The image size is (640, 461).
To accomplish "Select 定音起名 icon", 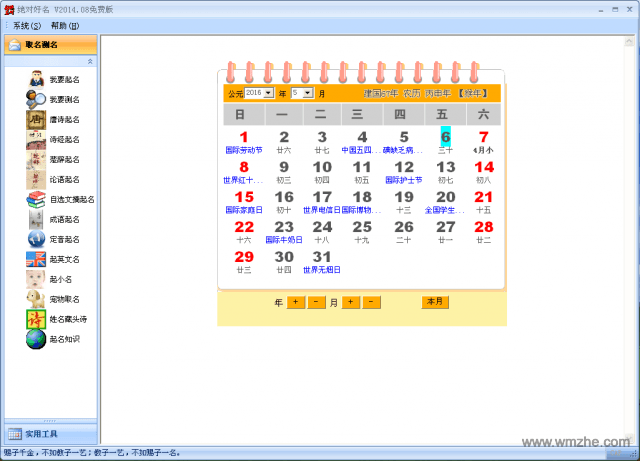I will pos(37,239).
